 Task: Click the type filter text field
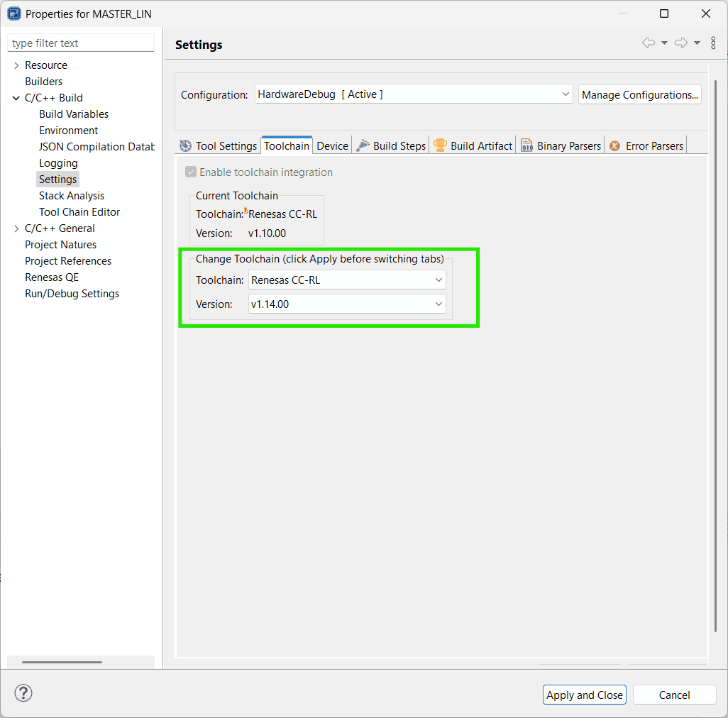point(80,43)
